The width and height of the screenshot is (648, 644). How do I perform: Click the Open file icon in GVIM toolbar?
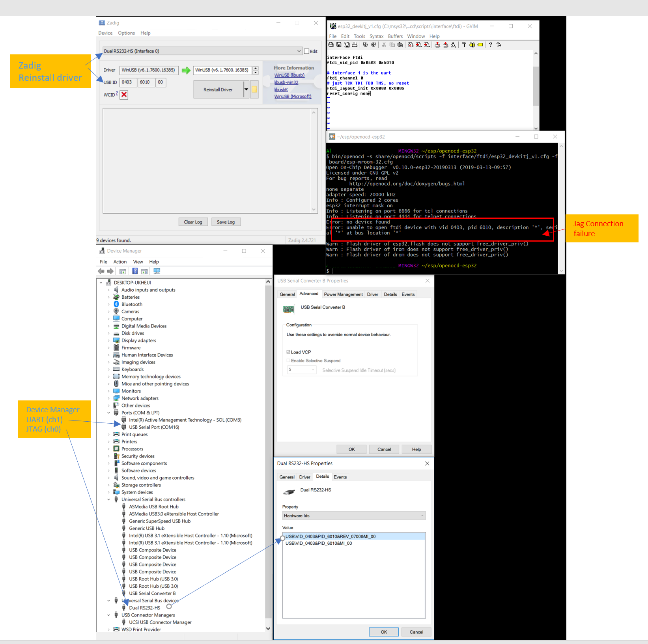tap(331, 45)
